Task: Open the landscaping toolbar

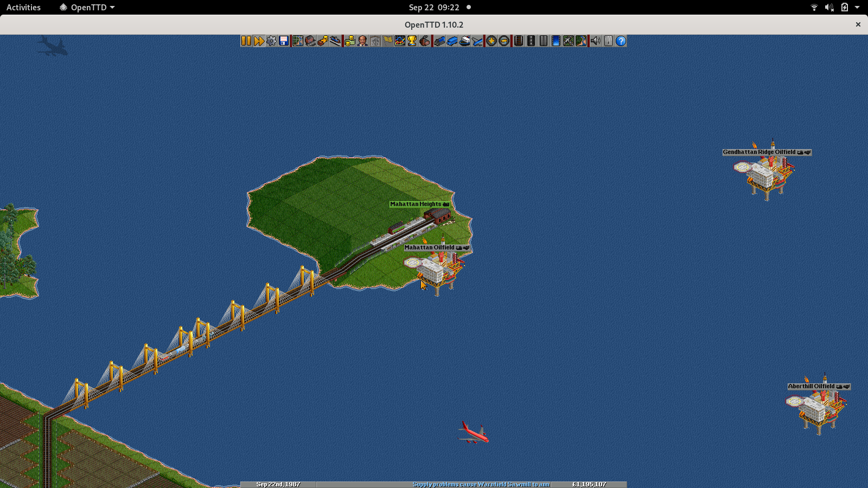Action: click(580, 41)
